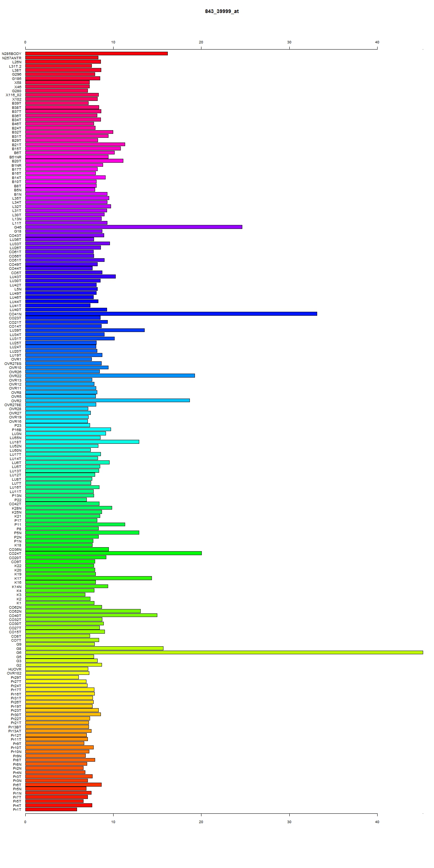Select the purple G46 bar

click(x=133, y=227)
